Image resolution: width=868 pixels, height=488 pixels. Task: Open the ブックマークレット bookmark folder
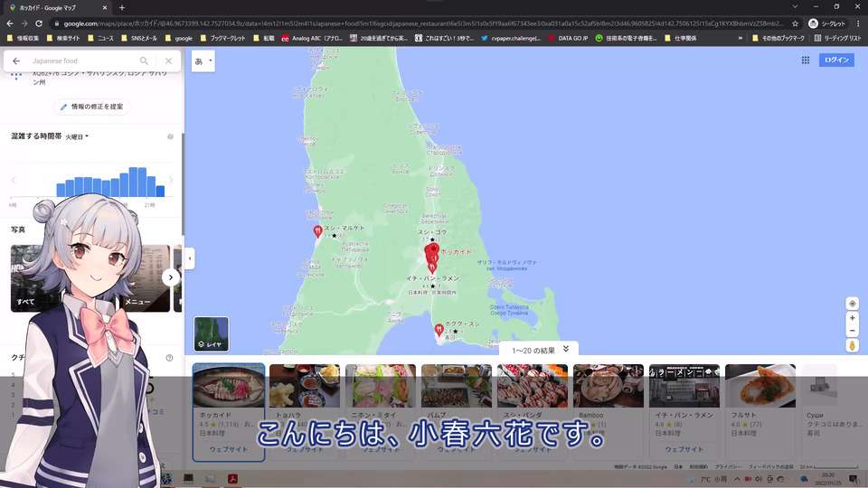tap(222, 38)
